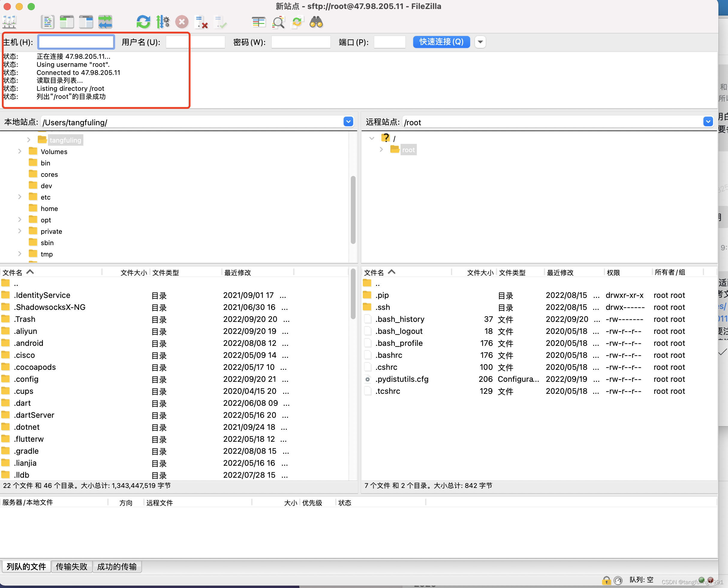Click the question mark root folder icon
The width and height of the screenshot is (728, 588).
[386, 138]
